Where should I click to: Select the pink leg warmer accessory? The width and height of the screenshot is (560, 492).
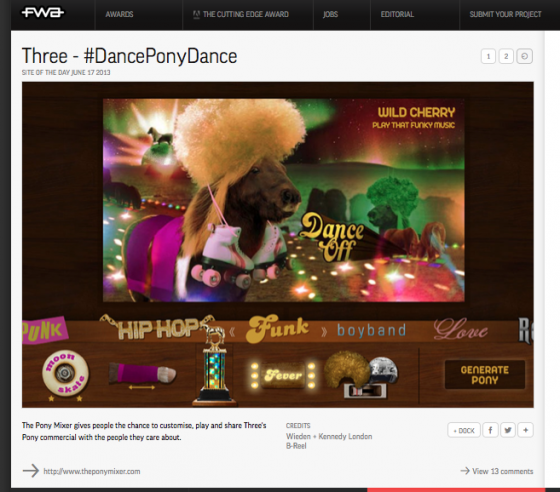coord(142,373)
